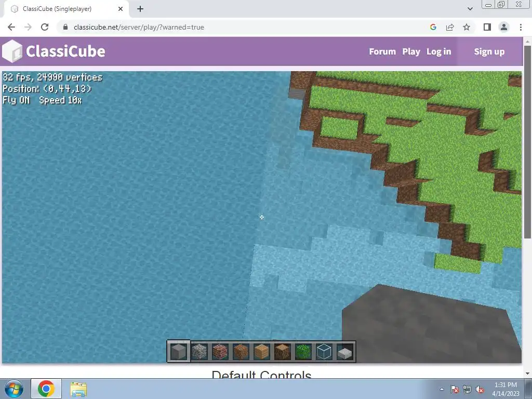Viewport: 532px width, 399px height.
Task: Click the "Fly ON" status text
Action: pyautogui.click(x=16, y=100)
